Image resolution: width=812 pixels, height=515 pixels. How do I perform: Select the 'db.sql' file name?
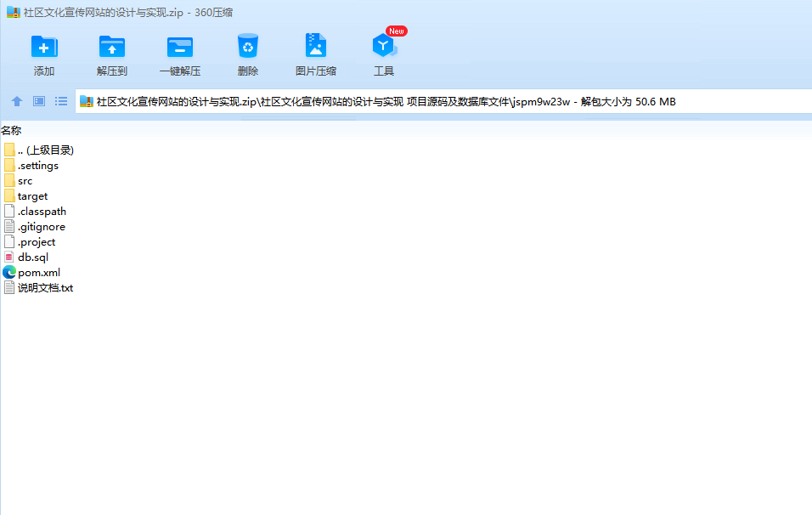click(33, 257)
